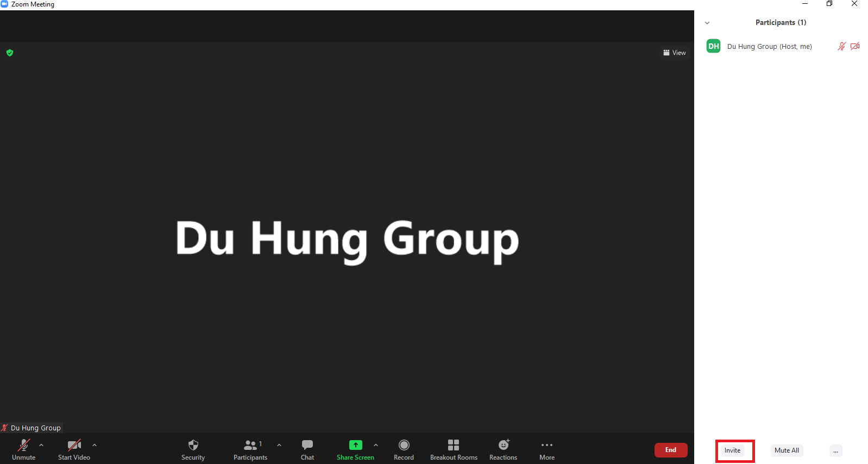
Task: Click the Zoom Meeting title bar icon
Action: [x=4, y=4]
